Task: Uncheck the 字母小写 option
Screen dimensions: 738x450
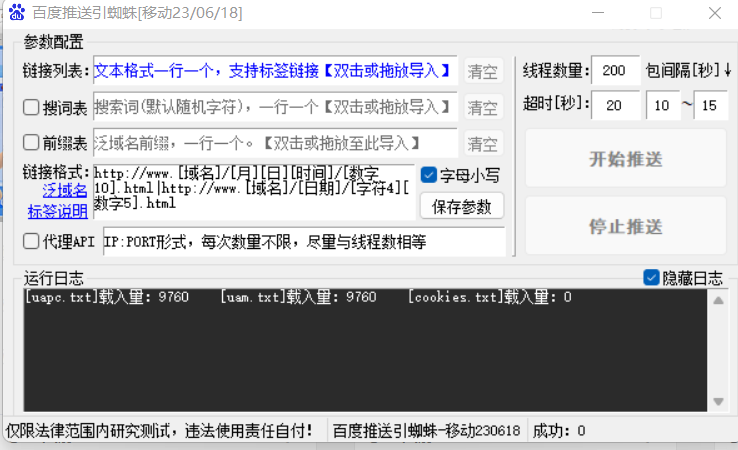Action: (429, 175)
